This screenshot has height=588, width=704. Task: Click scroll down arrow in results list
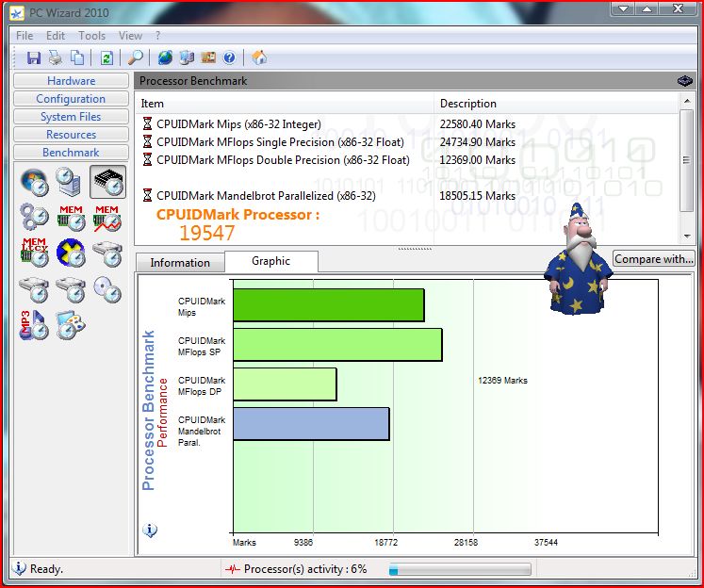click(x=687, y=237)
